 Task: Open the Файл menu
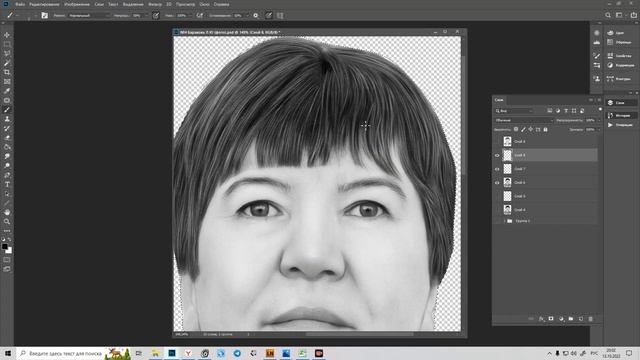[20, 4]
